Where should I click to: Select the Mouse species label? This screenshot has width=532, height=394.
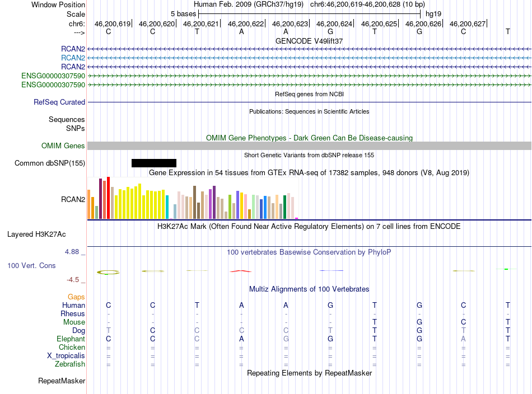click(74, 322)
